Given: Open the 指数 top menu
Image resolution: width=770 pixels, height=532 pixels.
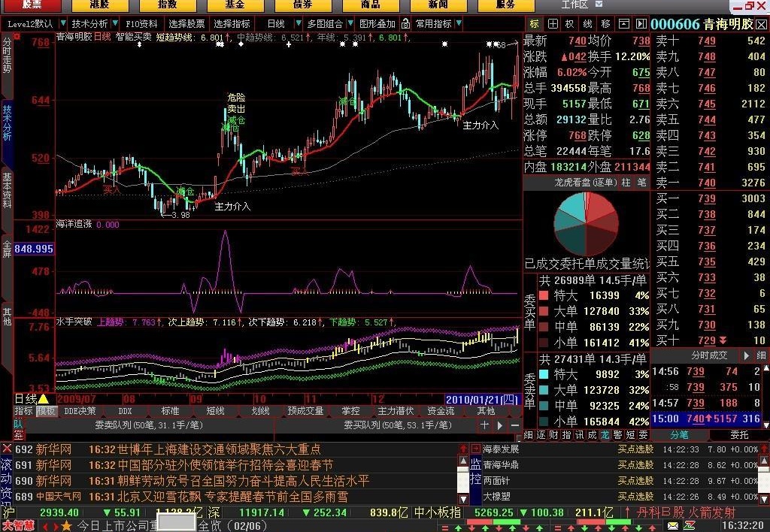Looking at the screenshot, I should pos(168,5).
